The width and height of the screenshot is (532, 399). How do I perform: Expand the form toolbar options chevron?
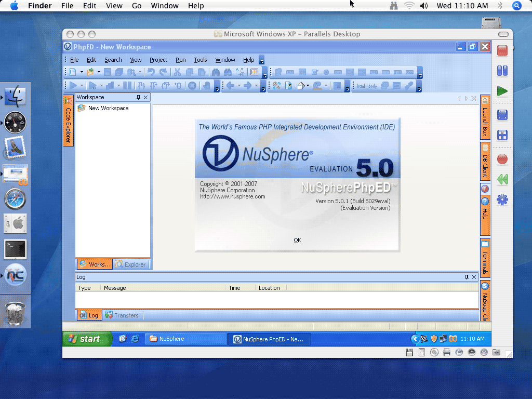420,72
